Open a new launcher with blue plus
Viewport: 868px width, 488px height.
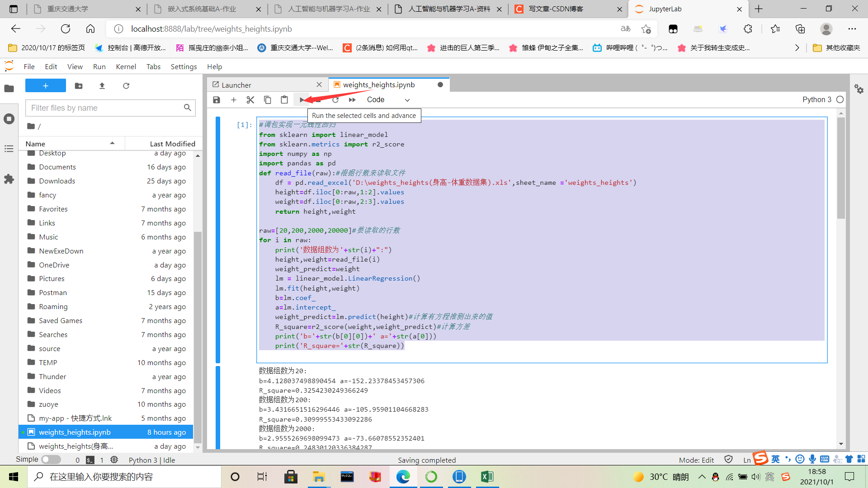(46, 86)
